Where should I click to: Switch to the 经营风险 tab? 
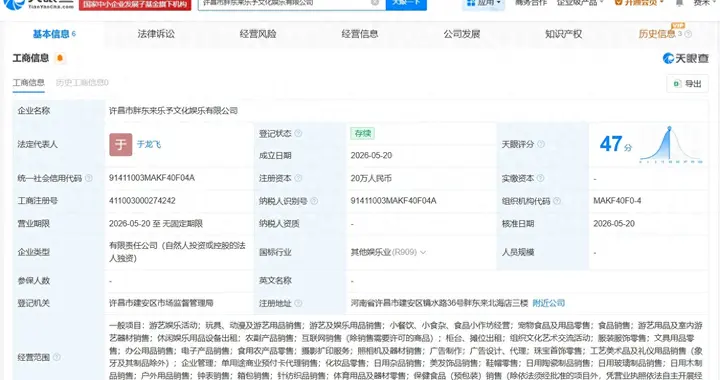point(258,34)
